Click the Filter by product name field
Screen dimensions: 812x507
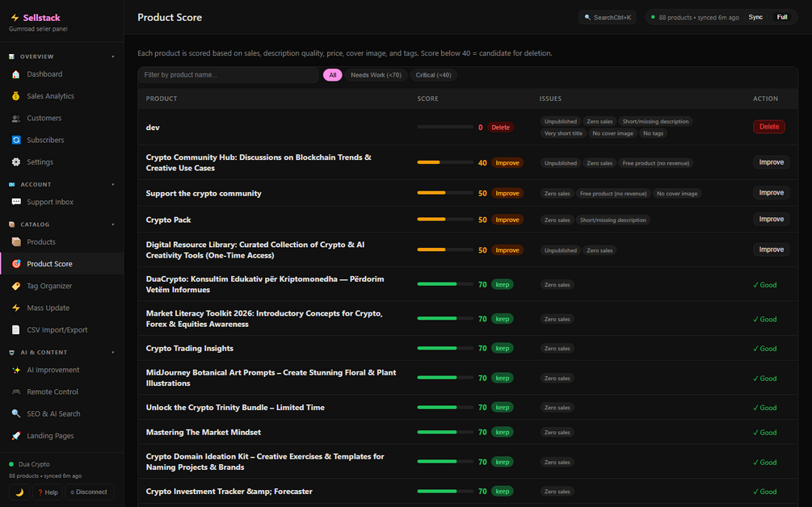(229, 75)
